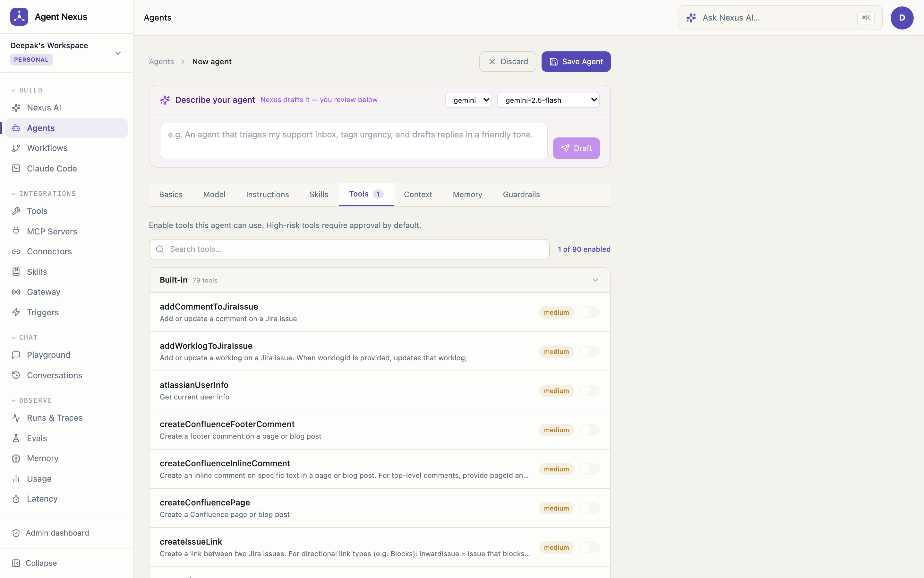This screenshot has height=578, width=924.
Task: Click the agent description text area
Action: pos(354,141)
